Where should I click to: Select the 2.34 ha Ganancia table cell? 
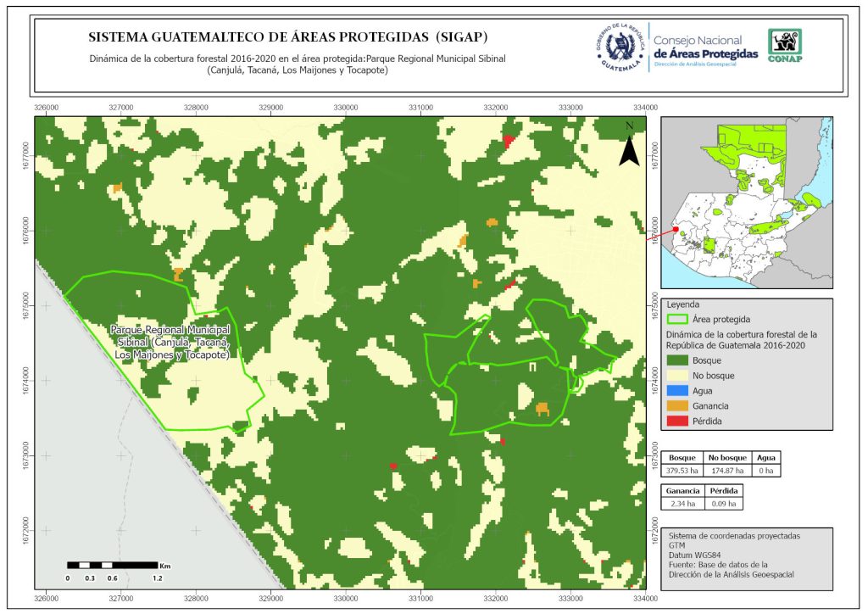(684, 504)
